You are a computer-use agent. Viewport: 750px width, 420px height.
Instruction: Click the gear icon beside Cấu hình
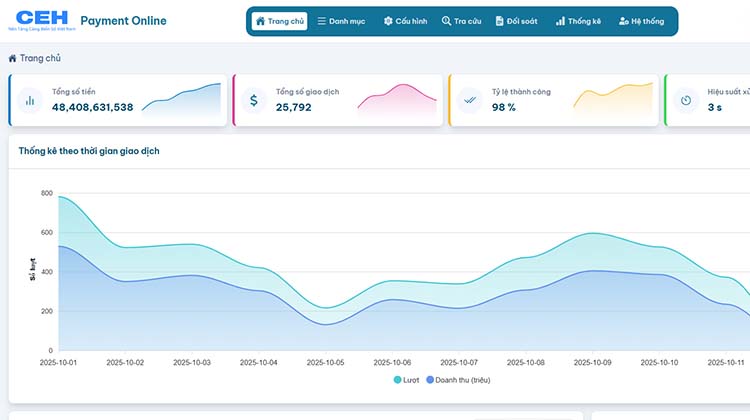pos(388,21)
